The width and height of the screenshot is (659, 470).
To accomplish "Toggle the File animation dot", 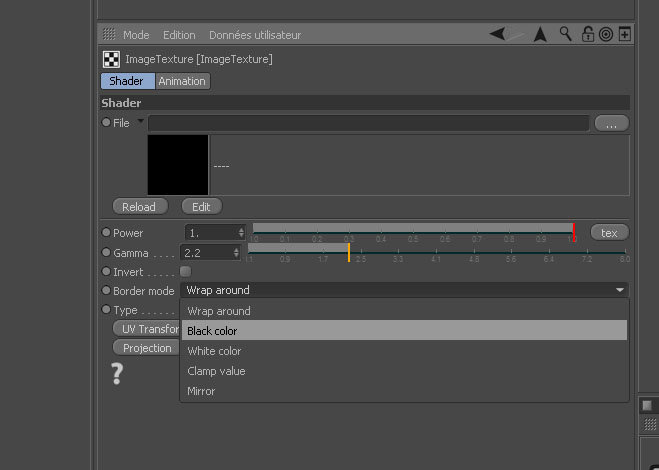I will click(106, 122).
